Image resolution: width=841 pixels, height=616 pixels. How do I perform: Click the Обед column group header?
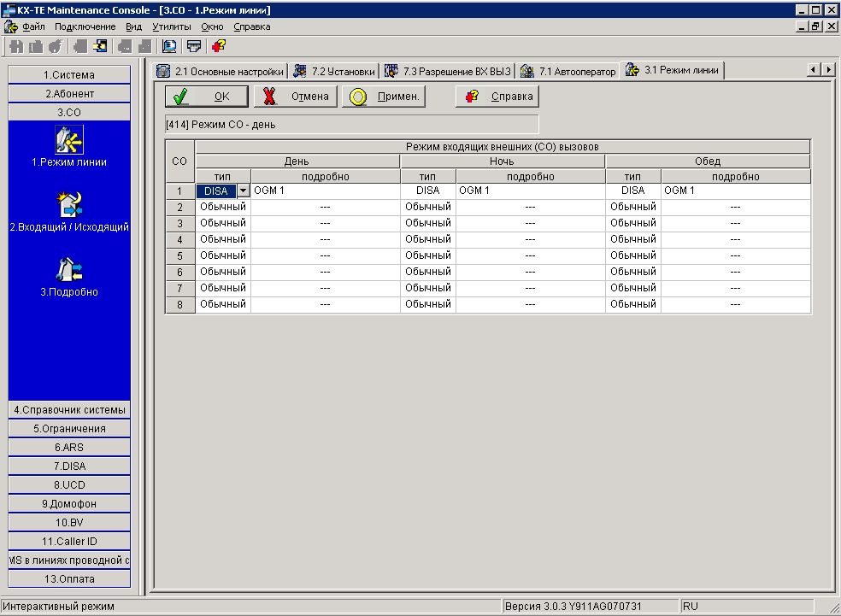(708, 161)
